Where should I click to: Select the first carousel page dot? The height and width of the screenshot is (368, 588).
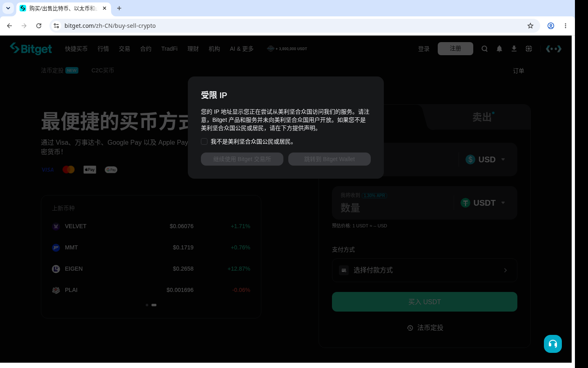(147, 305)
